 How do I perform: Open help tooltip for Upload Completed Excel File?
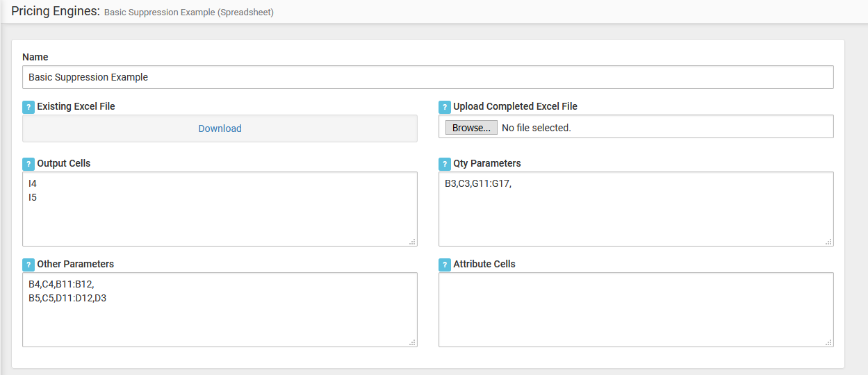click(445, 107)
